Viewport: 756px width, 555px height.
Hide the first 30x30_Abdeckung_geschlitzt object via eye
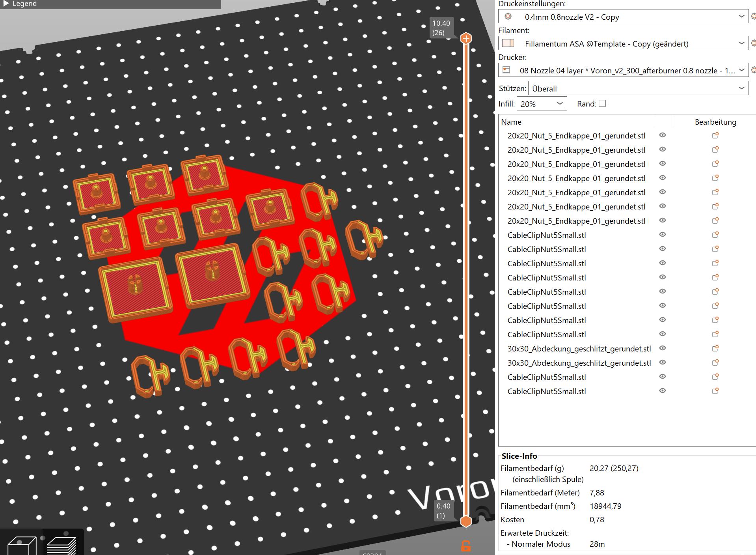(663, 348)
